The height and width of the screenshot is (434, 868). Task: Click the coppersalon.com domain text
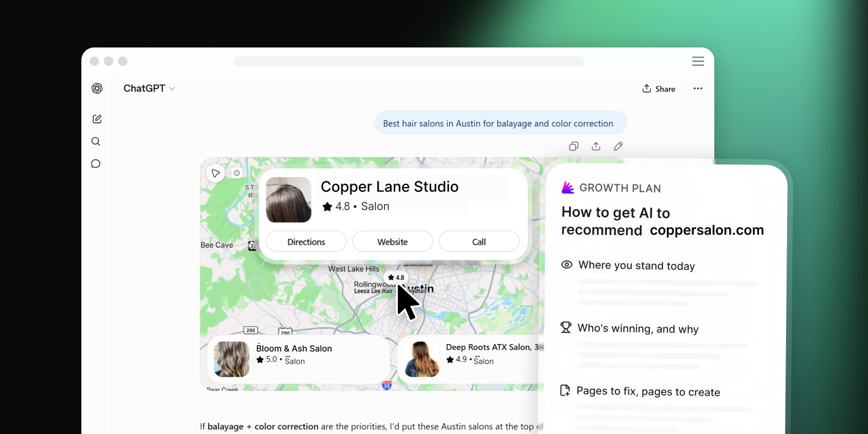click(707, 230)
